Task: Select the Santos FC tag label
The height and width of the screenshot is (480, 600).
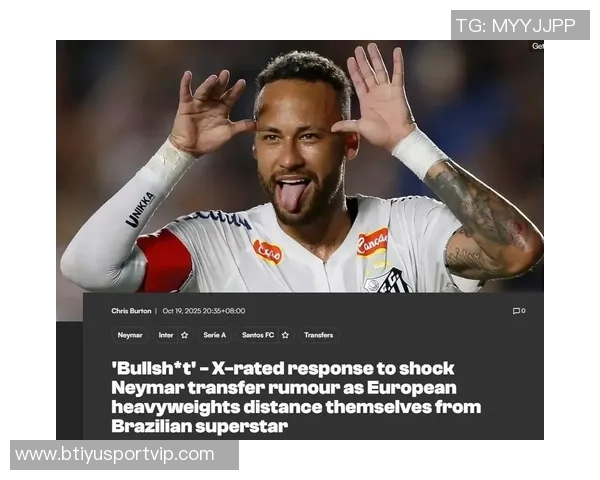Action: pyautogui.click(x=258, y=335)
